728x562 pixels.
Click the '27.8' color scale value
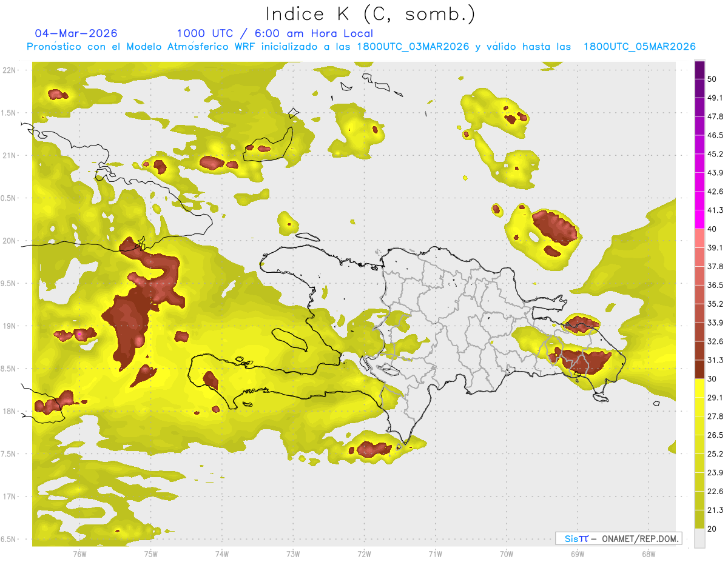[715, 416]
